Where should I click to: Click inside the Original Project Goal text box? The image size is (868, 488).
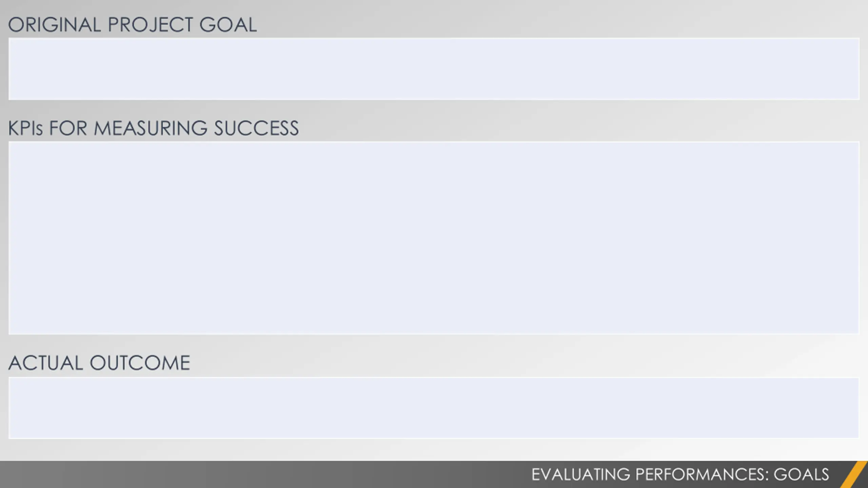coord(434,69)
